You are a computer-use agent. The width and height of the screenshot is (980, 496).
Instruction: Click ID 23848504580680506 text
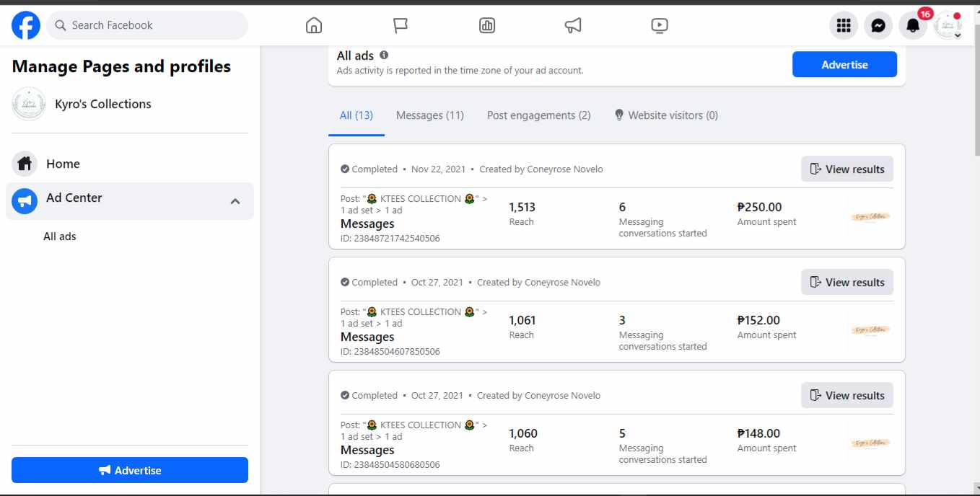[x=390, y=465]
